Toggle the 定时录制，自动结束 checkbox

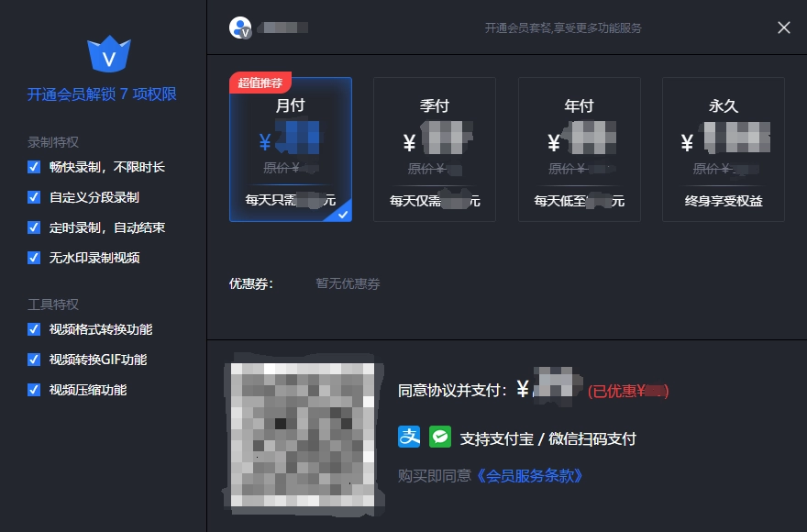pos(34,227)
